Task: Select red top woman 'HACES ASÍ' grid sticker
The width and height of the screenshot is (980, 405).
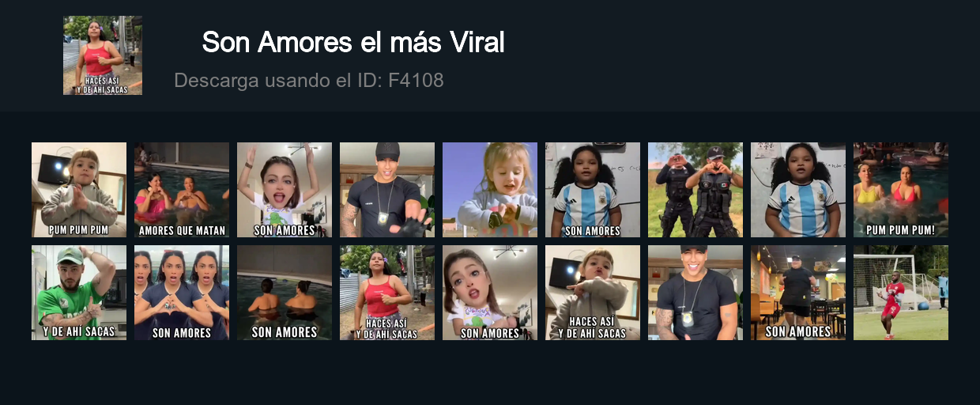Action: pos(387,293)
